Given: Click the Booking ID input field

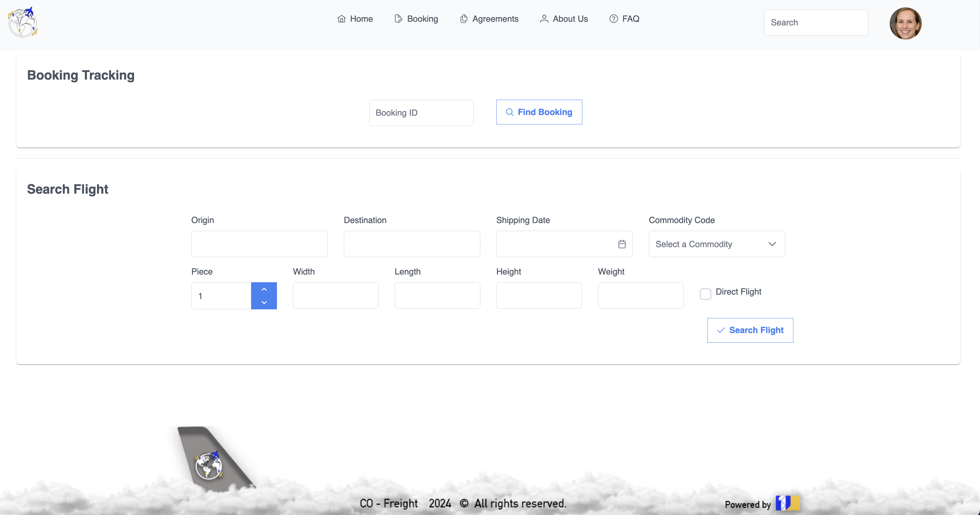Looking at the screenshot, I should click(x=421, y=113).
